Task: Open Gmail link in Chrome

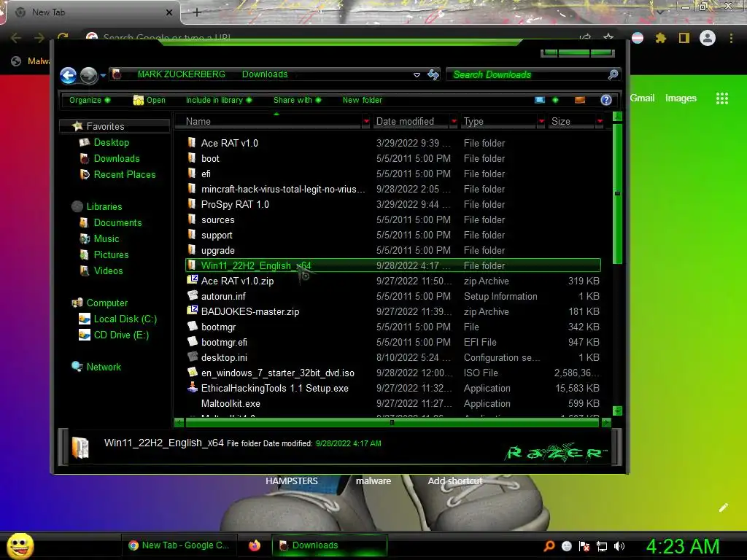Action: coord(642,98)
